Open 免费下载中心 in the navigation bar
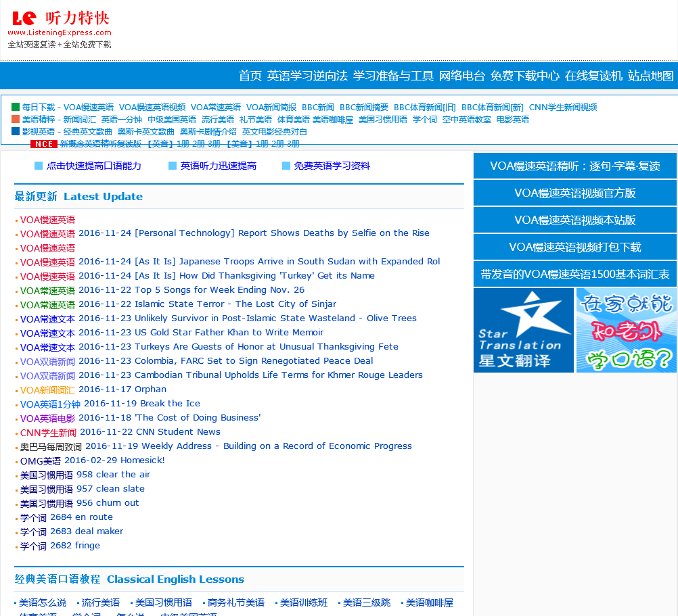The height and width of the screenshot is (616, 678). pos(524,76)
